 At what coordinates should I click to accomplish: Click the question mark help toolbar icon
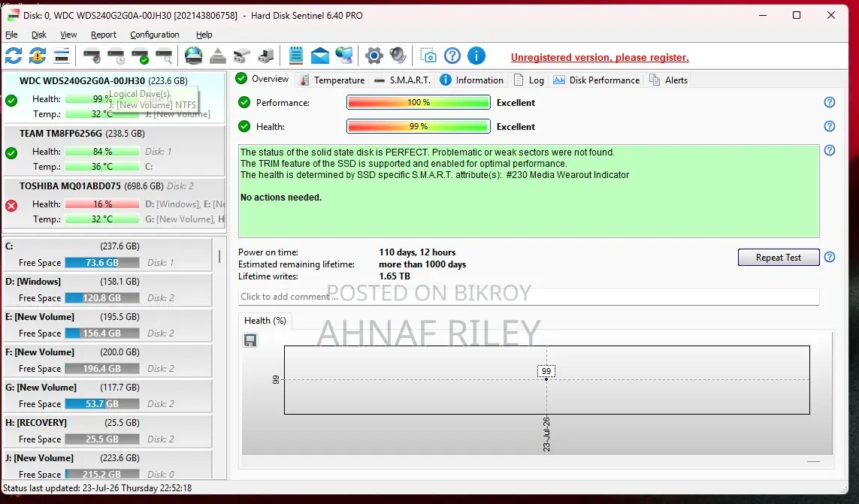tap(452, 56)
